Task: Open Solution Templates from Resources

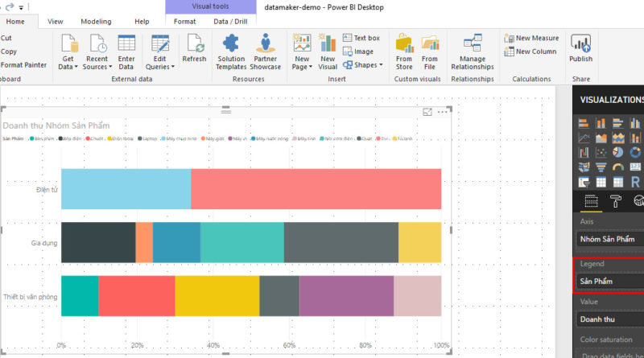Action: point(231,51)
